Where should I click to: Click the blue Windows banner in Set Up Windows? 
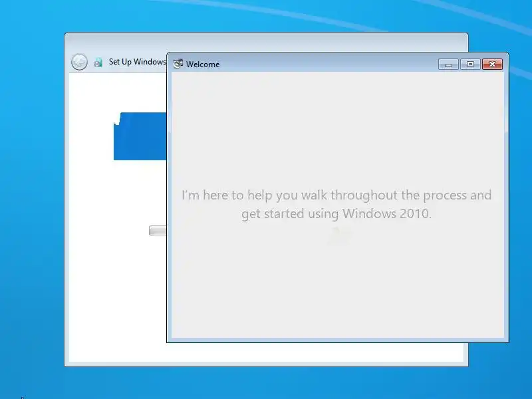coord(140,136)
